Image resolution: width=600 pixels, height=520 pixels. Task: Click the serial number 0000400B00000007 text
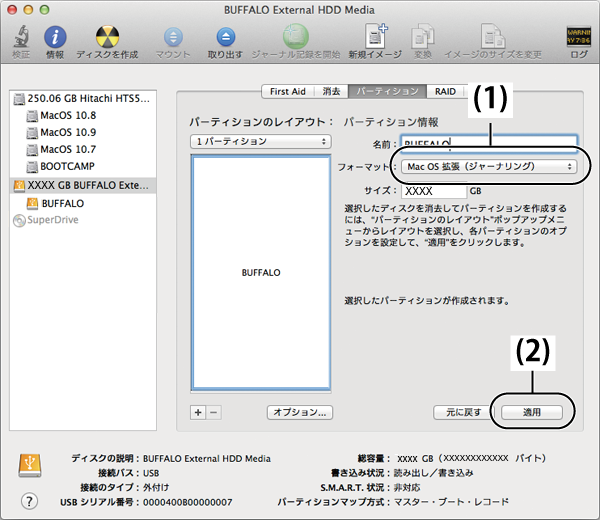coord(188,502)
